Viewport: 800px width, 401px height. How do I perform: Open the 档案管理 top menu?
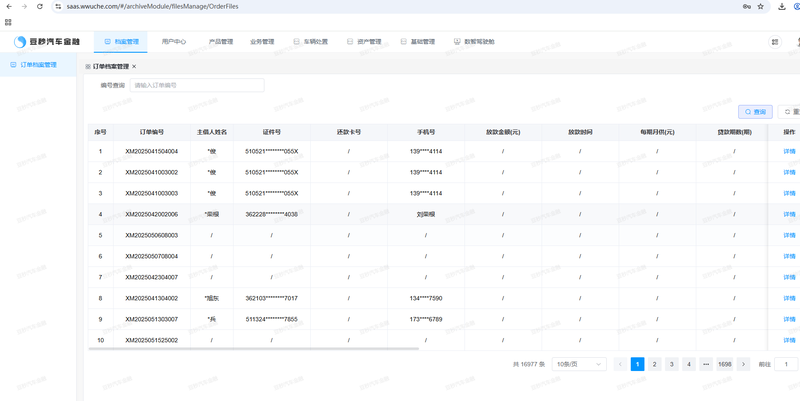tap(122, 42)
